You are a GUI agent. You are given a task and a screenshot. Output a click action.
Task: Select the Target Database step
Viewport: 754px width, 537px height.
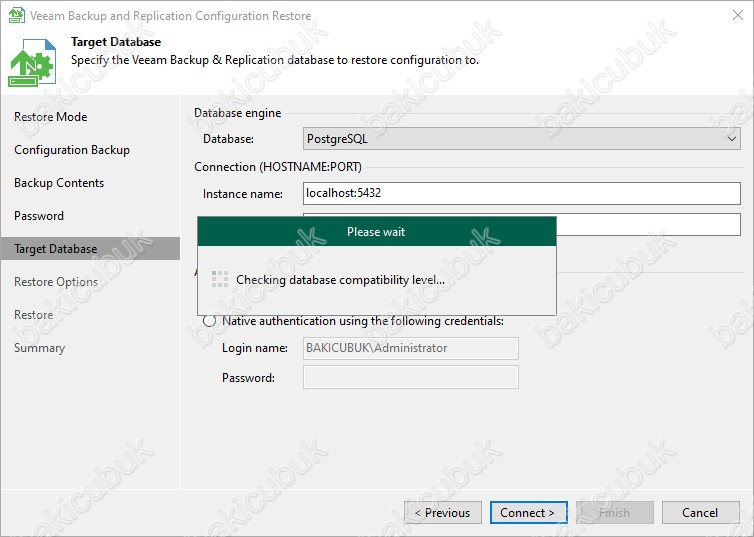[90, 249]
